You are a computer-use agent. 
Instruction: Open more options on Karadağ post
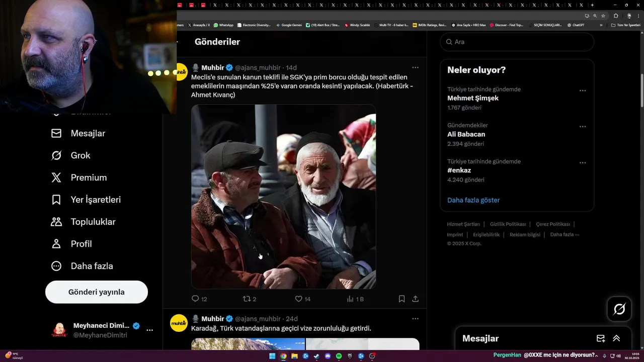pos(415,319)
